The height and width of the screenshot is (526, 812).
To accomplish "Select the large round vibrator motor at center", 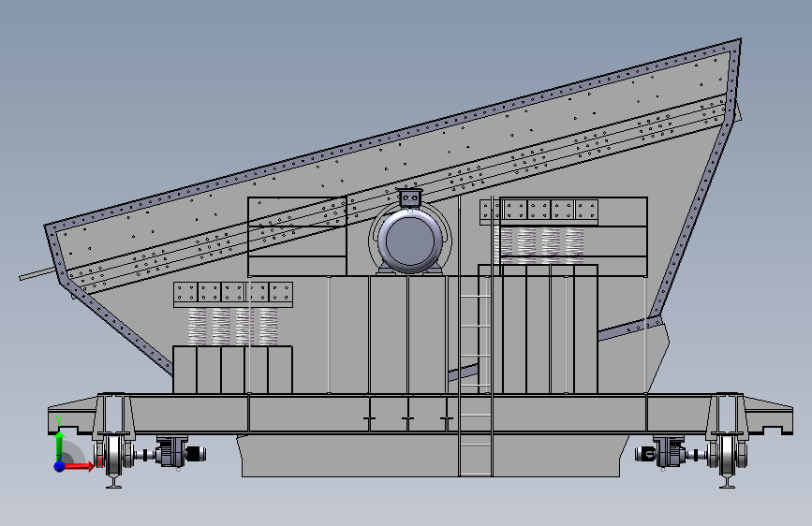I will 410,241.
